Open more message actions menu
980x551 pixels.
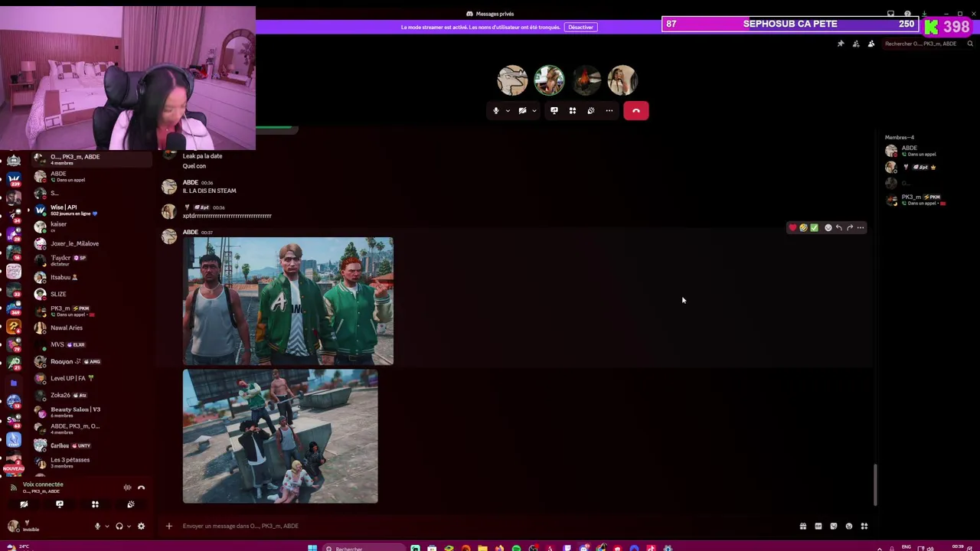(x=861, y=227)
